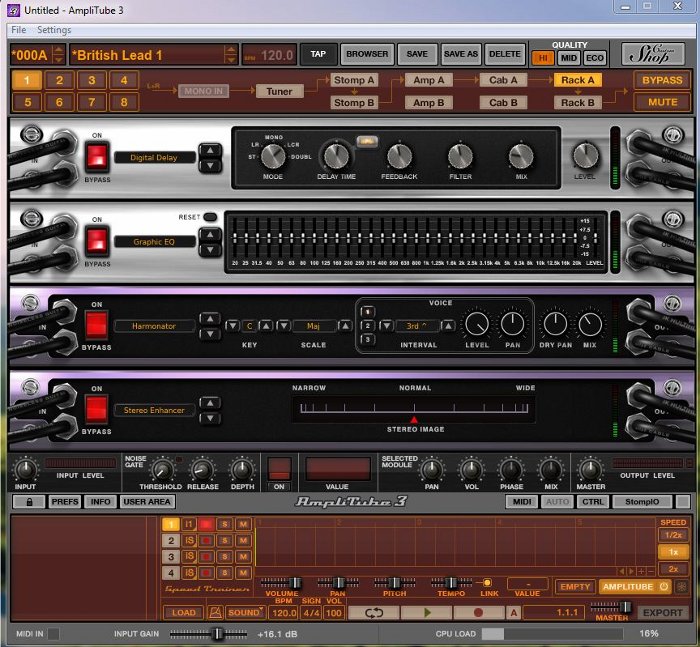This screenshot has width=700, height=647.
Task: Click the DELETE preset button
Action: [x=504, y=54]
